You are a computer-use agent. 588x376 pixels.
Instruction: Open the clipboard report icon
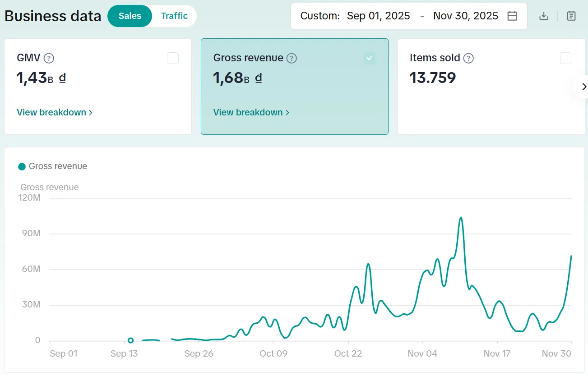coord(571,16)
